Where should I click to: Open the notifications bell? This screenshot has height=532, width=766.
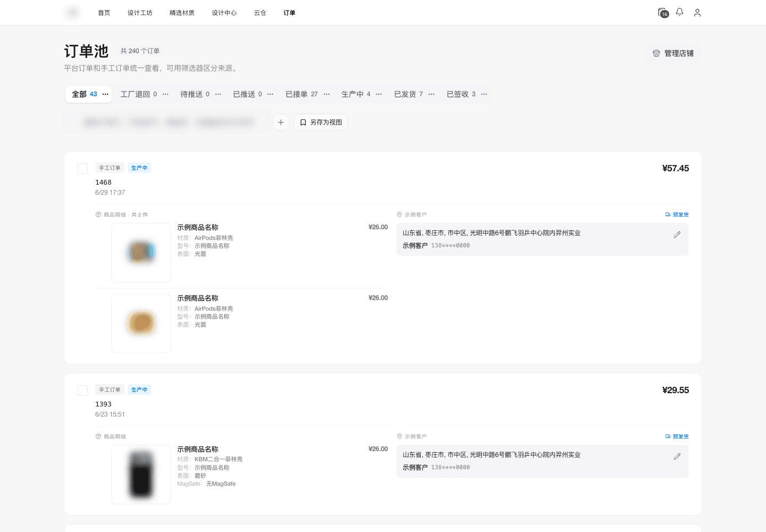679,12
